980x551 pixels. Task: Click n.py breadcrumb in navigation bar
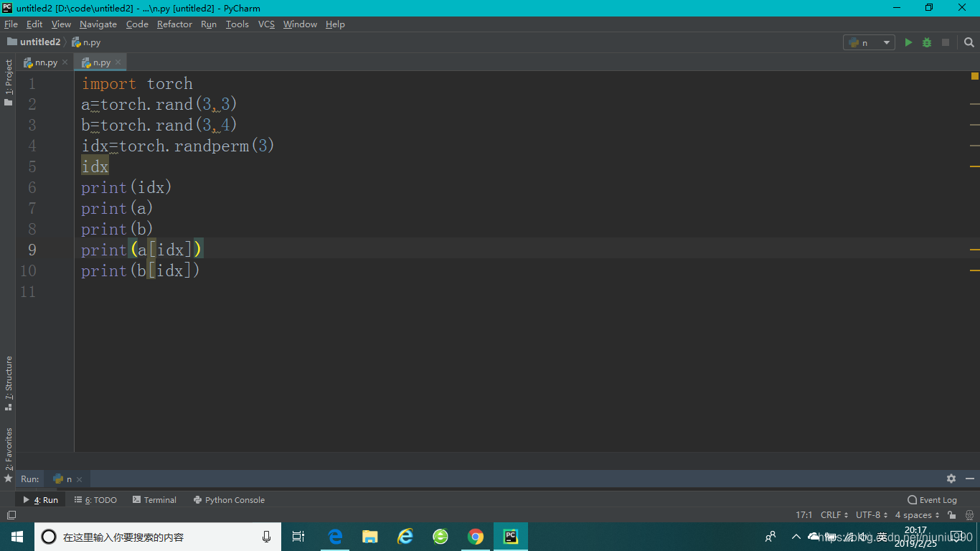pyautogui.click(x=86, y=42)
